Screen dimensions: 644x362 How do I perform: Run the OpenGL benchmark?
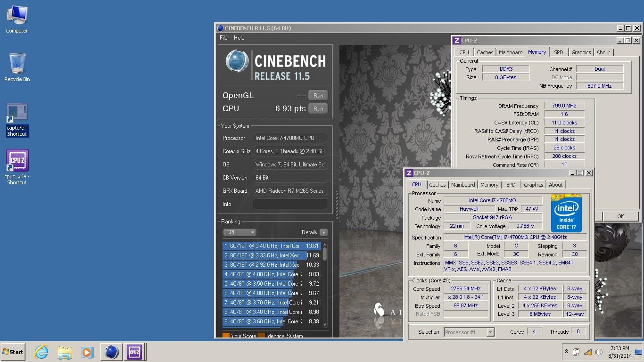coord(318,96)
